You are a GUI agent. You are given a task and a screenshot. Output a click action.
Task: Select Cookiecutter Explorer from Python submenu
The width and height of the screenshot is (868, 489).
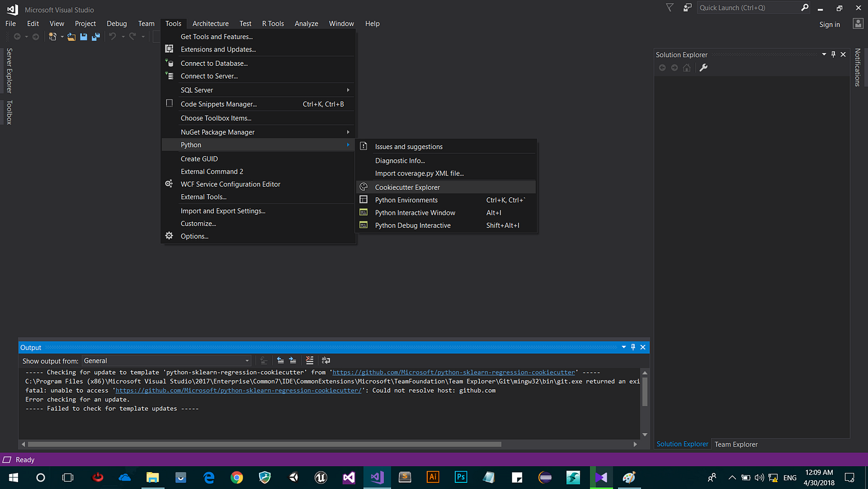446,187
